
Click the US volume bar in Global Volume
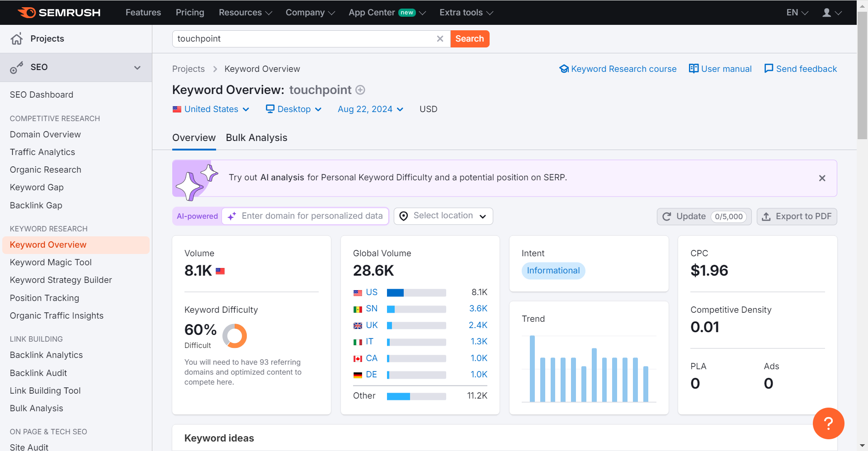(x=416, y=293)
